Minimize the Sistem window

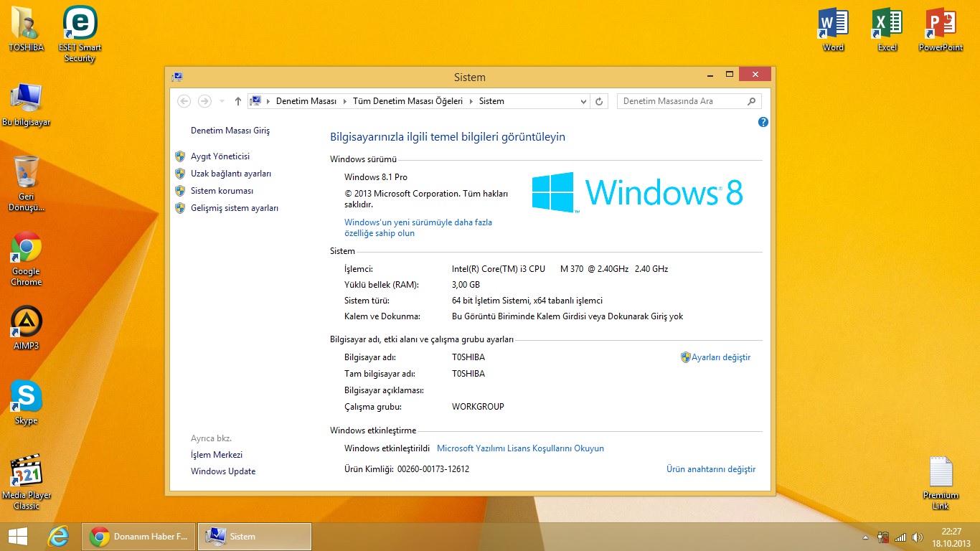tap(709, 75)
